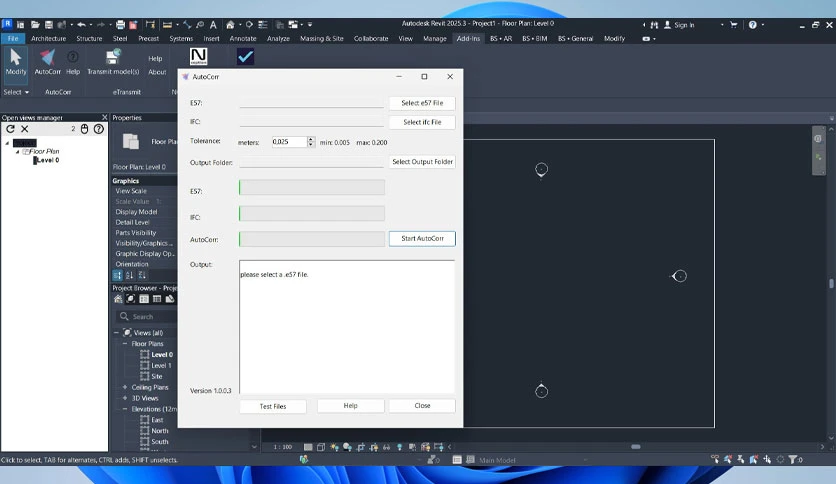Viewport: 836px width, 484px height.
Task: Increase tolerance with spinner up arrow
Action: point(311,139)
